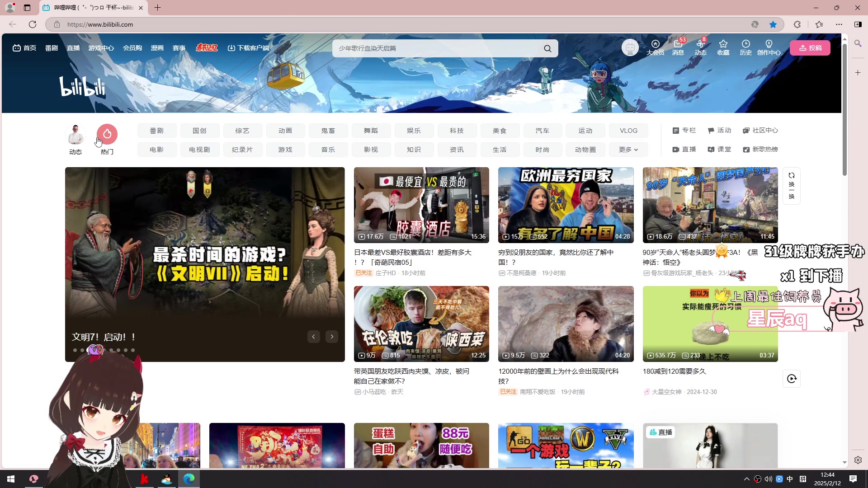Toggle the user avatar panel
This screenshot has height=488, width=868.
[630, 47]
